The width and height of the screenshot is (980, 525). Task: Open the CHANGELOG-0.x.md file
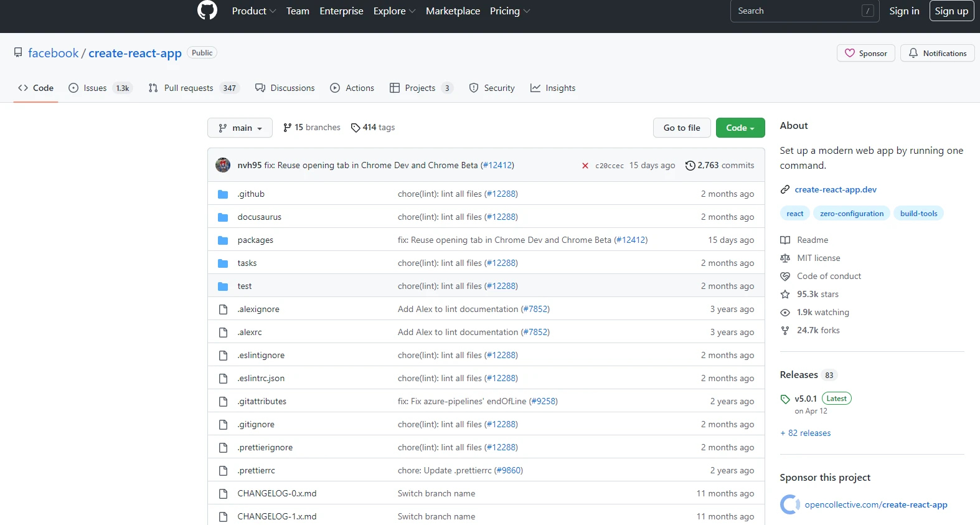(x=277, y=493)
